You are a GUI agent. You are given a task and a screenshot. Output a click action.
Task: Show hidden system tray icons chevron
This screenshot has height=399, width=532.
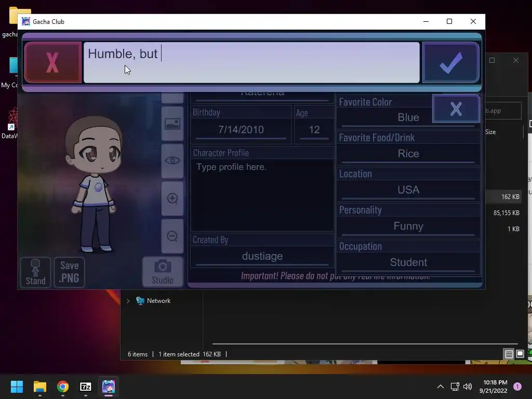[441, 387]
